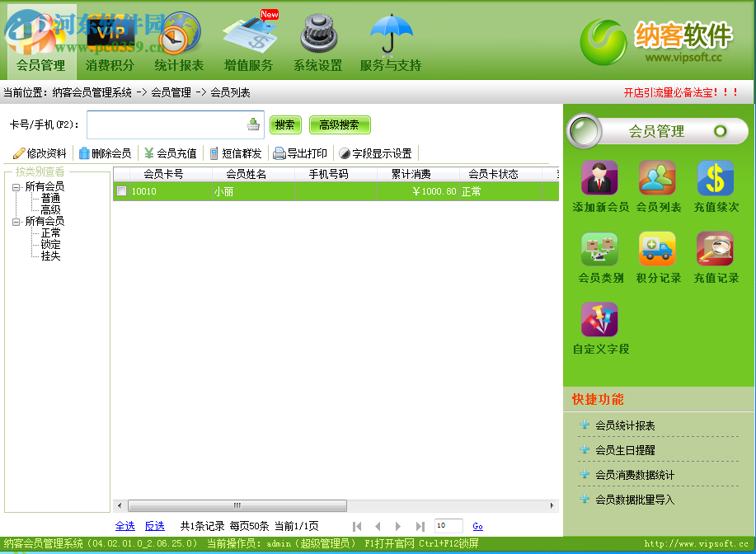Open 充值记录 recharge history icon
Viewport: 756px width, 554px height.
click(x=715, y=249)
